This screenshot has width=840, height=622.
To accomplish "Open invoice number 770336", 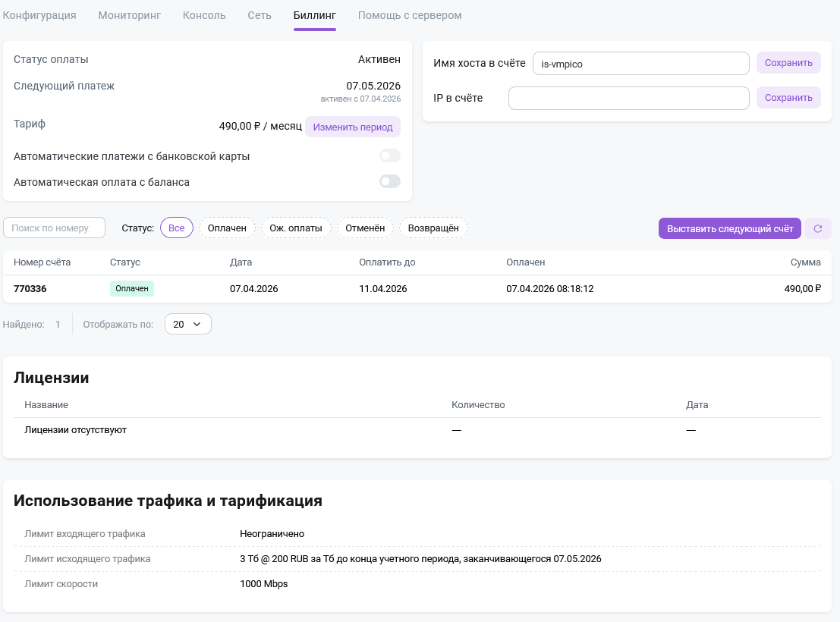I will click(31, 289).
